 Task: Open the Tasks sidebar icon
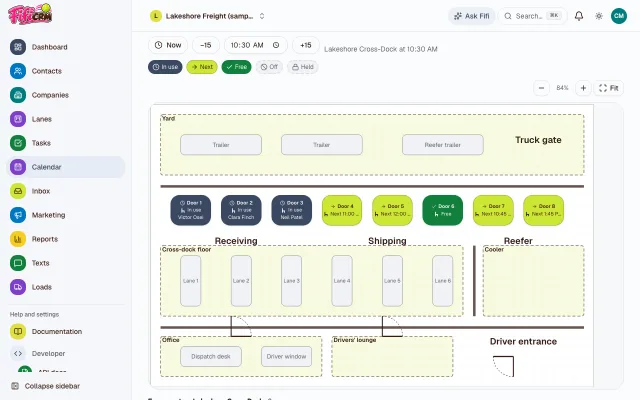pos(18,143)
